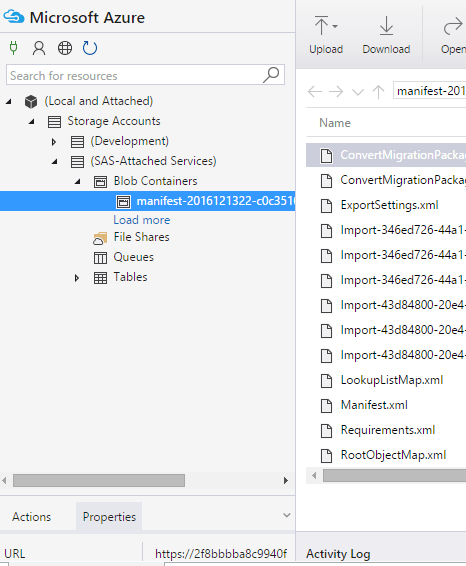The width and height of the screenshot is (466, 566).
Task: Click the Load more link
Action: click(141, 220)
